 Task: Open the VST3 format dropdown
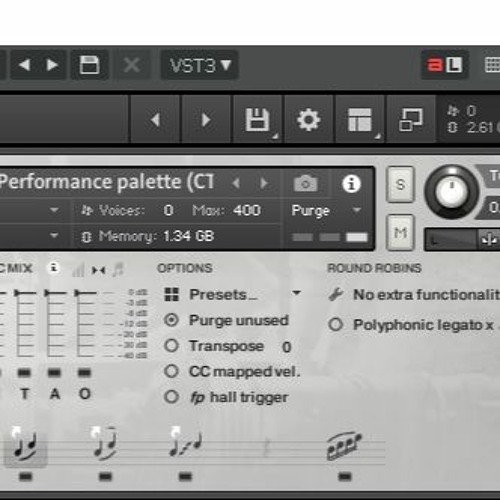click(200, 65)
